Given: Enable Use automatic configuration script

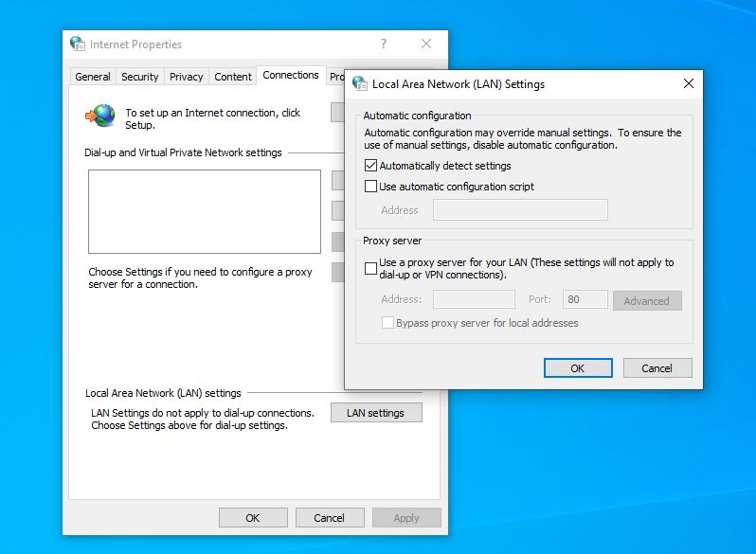Looking at the screenshot, I should (x=371, y=187).
